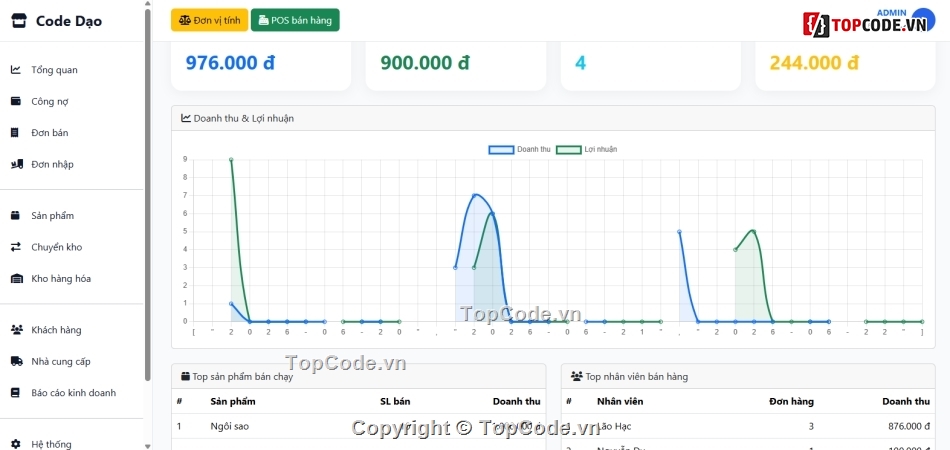Click the Doanh thu point at value 7
950x450 pixels.
click(x=474, y=195)
